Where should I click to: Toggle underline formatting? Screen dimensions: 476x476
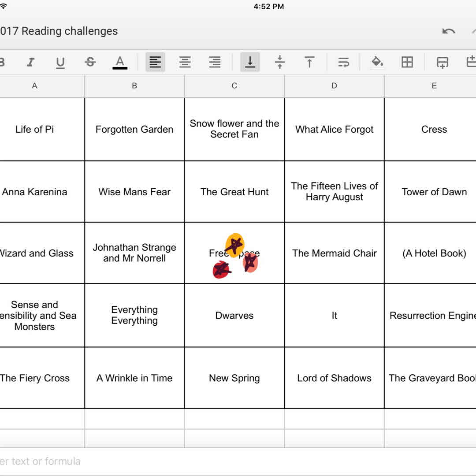click(60, 62)
